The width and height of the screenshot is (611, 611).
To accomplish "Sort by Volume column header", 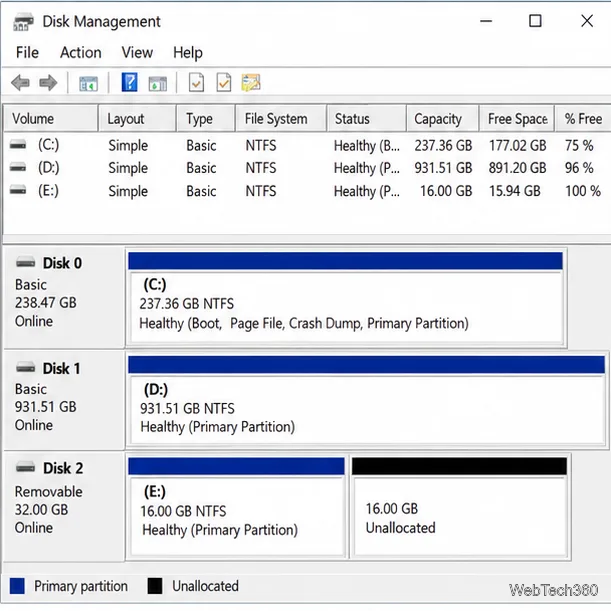I will pyautogui.click(x=50, y=118).
